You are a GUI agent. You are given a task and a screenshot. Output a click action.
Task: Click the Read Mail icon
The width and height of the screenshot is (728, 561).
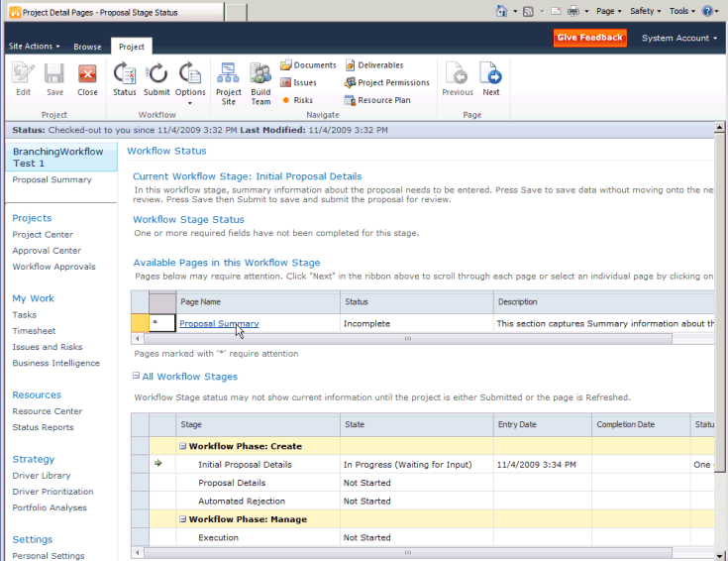(556, 11)
